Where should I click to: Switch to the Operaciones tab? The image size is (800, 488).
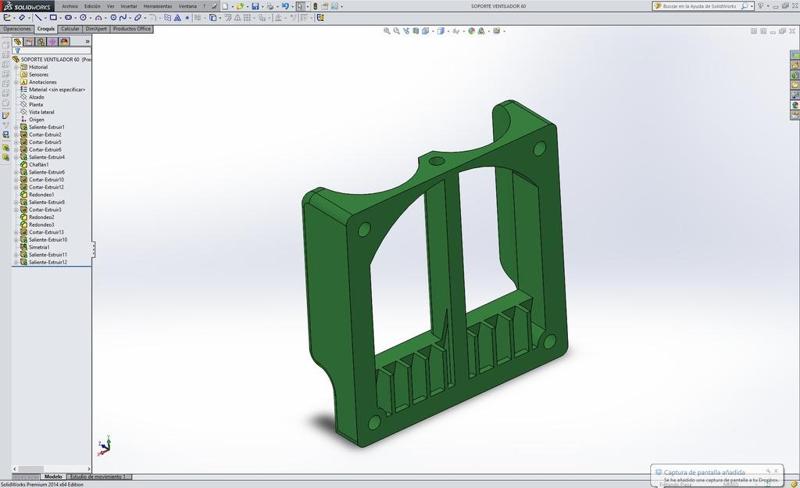(x=17, y=29)
